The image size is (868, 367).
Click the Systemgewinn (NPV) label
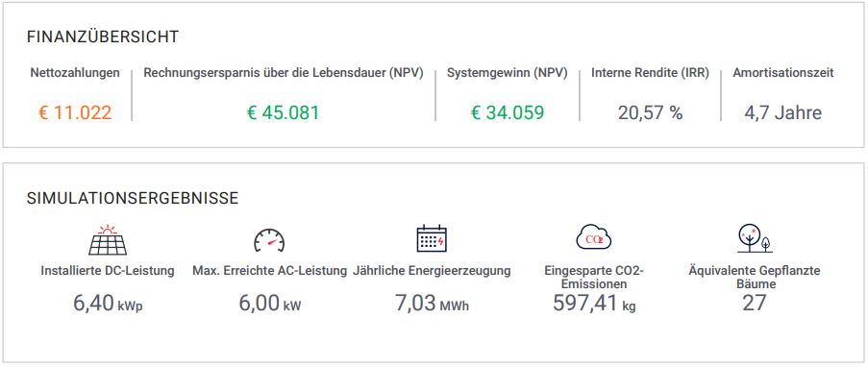click(508, 72)
